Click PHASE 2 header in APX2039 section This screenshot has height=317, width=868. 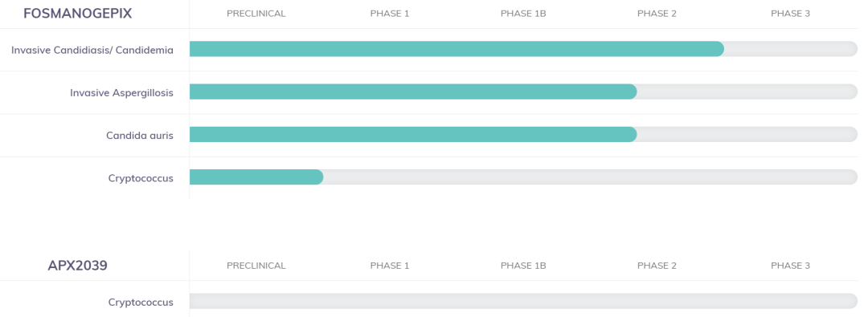[x=657, y=266]
